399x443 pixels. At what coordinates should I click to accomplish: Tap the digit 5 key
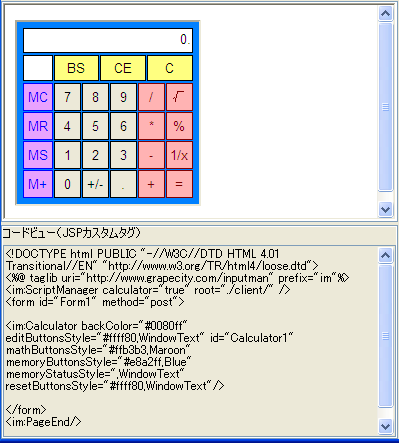coord(95,126)
